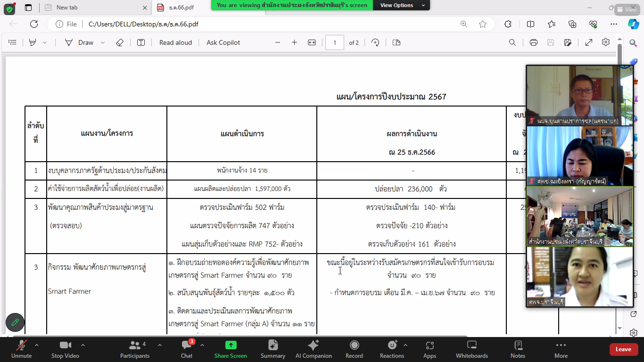Screen dimensions: 644x362
Task: Open Edge Browser essentials icon
Action: (x=593, y=24)
